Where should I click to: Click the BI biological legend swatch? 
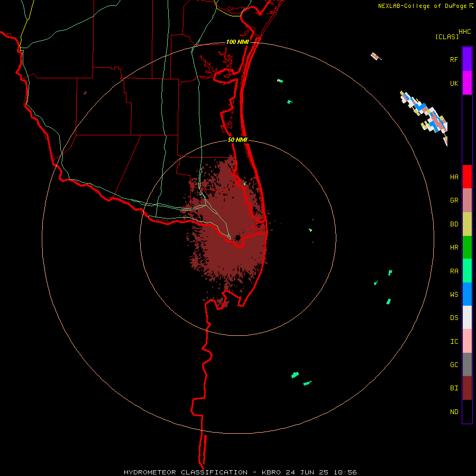(x=467, y=388)
